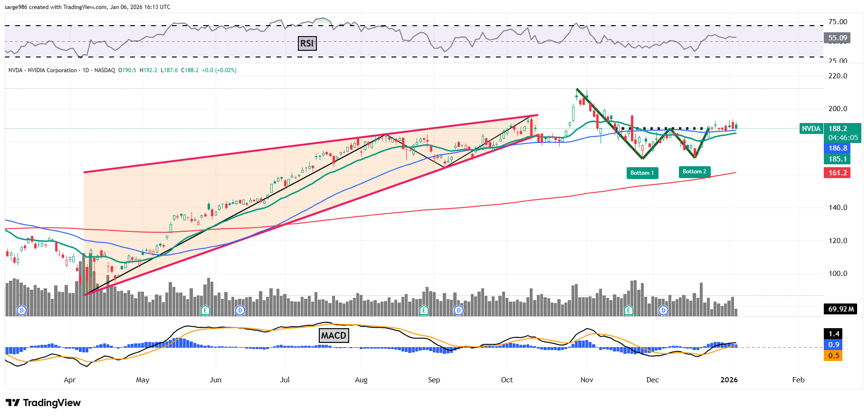This screenshot has width=868, height=417.
Task: Select the Bottom 1 annotation label
Action: pos(642,173)
